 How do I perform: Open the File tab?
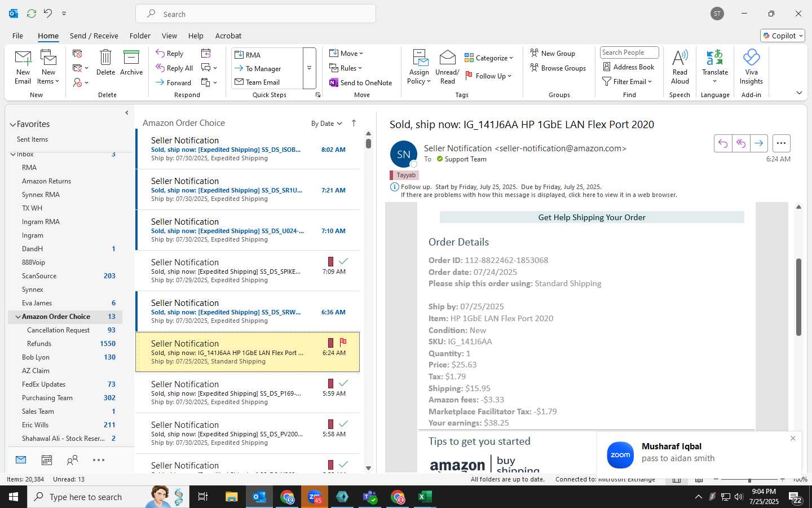coord(17,36)
